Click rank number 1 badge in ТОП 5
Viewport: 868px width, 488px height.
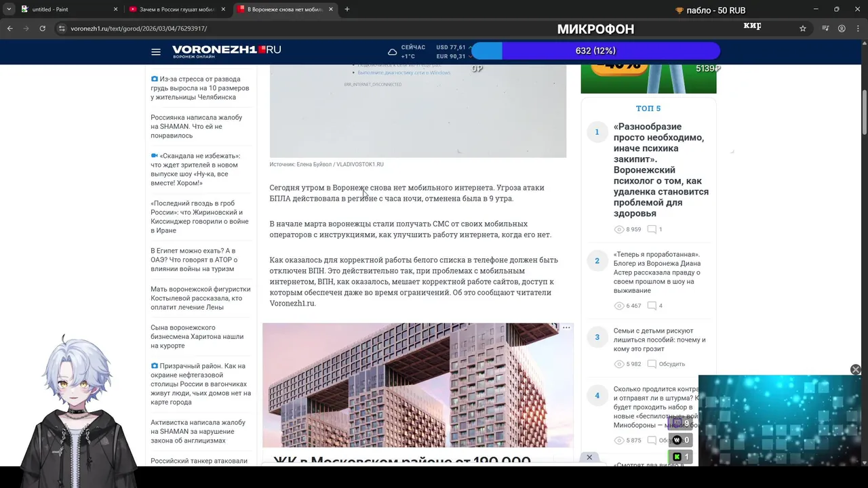pyautogui.click(x=597, y=131)
